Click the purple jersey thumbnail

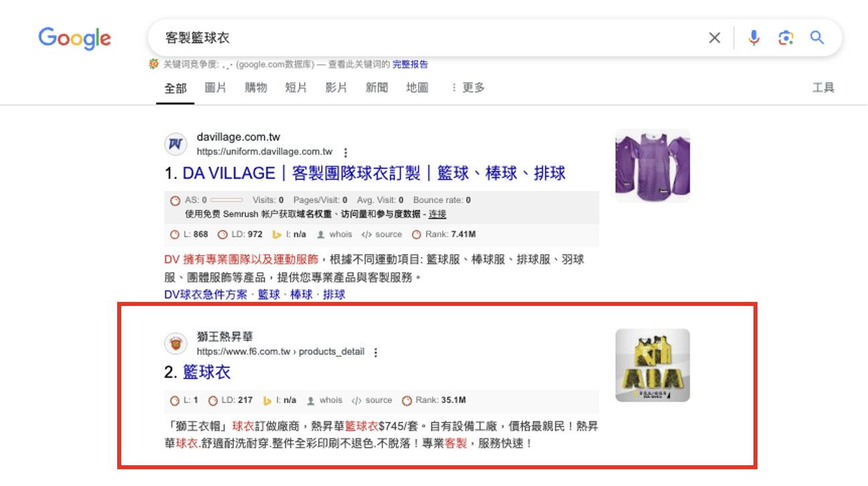point(652,165)
